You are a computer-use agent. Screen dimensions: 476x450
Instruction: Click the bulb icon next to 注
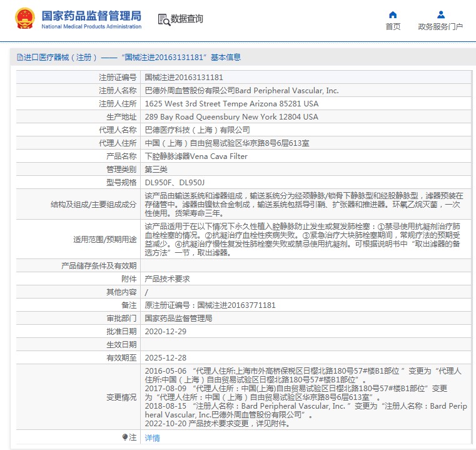point(124,437)
